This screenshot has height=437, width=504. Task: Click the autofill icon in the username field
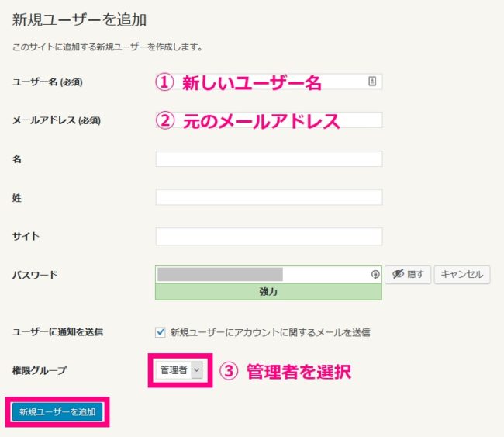point(372,81)
